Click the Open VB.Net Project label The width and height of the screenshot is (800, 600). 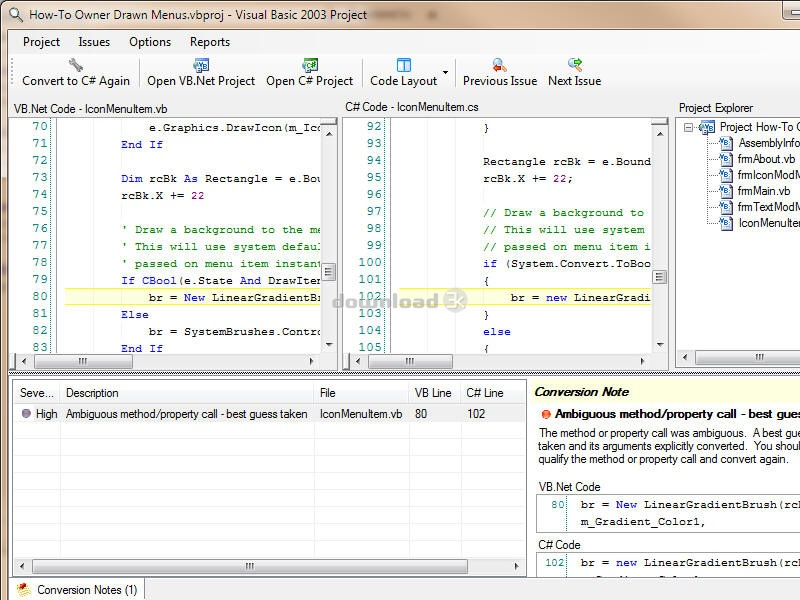pos(201,81)
